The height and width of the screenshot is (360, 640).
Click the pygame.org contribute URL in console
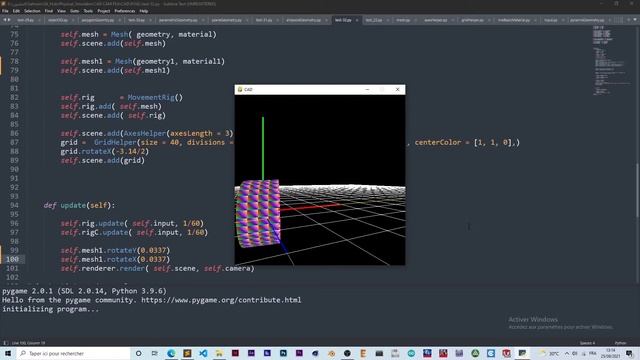(221, 300)
